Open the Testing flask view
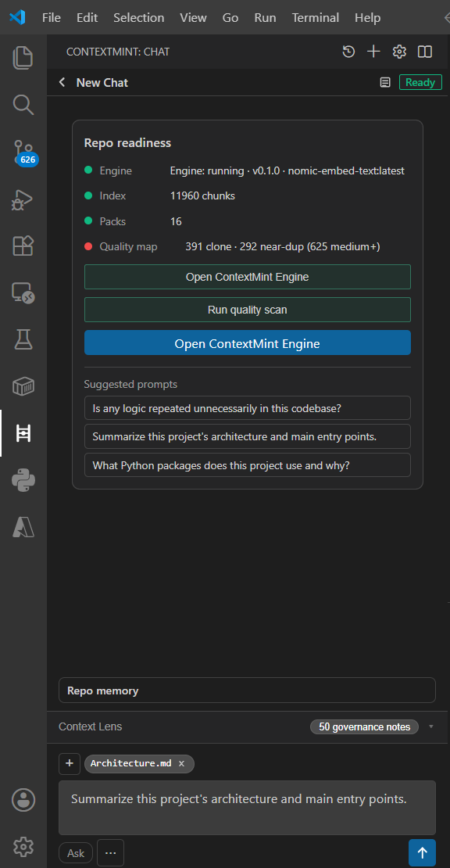 pos(23,339)
